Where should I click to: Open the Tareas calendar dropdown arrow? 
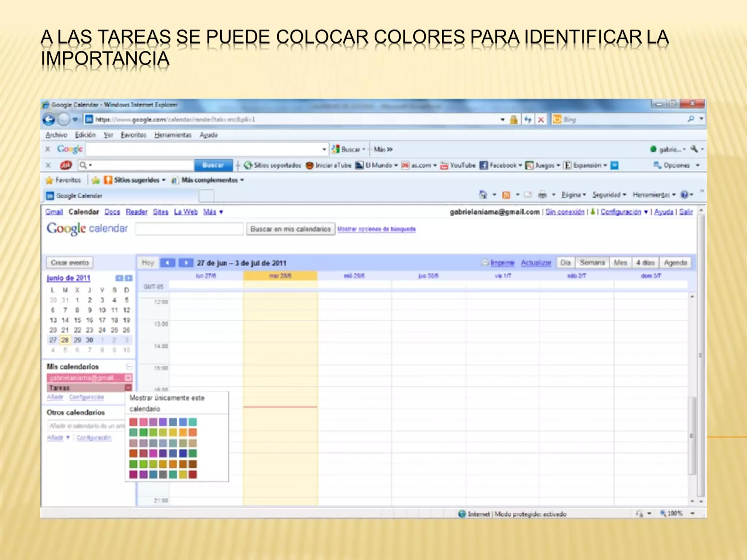click(x=128, y=388)
